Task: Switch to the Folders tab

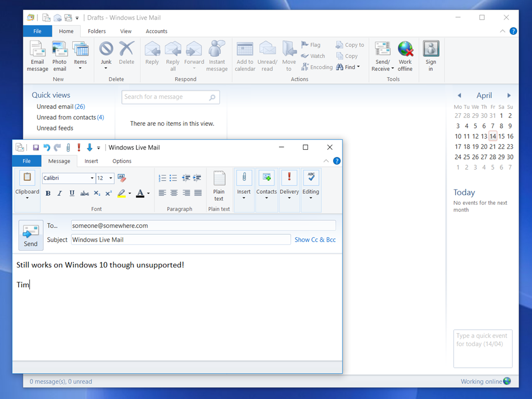Action: [x=97, y=31]
